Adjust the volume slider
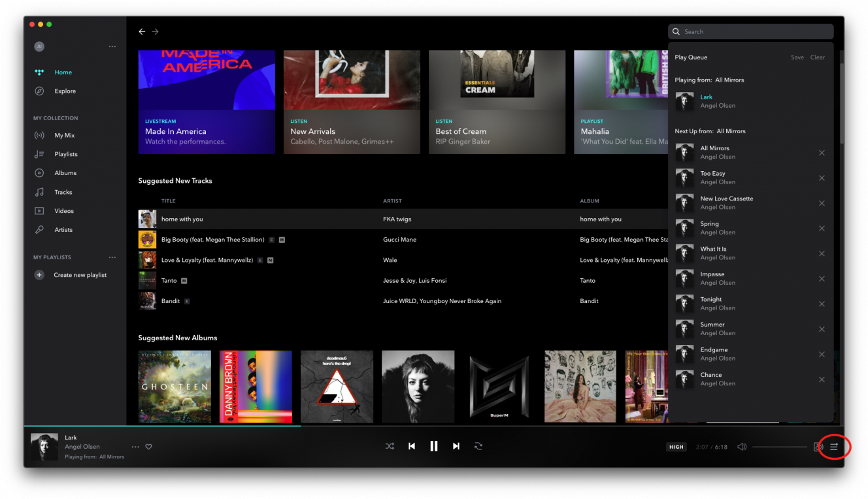Viewport: 868px width, 499px height. pyautogui.click(x=780, y=447)
